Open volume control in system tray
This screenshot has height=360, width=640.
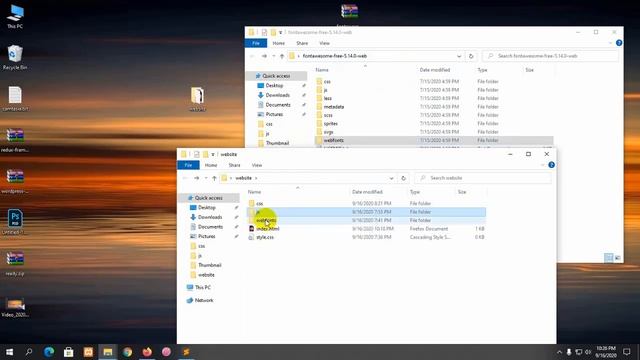588,352
